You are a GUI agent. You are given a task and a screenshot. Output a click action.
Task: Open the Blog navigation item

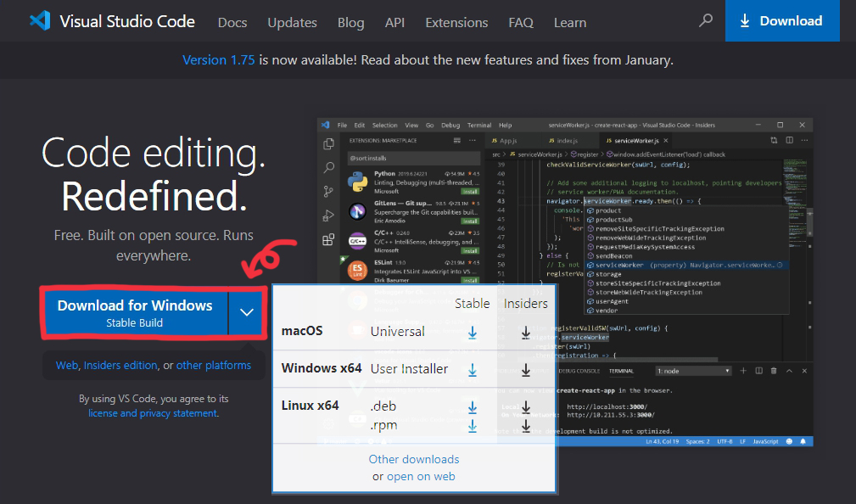click(350, 22)
